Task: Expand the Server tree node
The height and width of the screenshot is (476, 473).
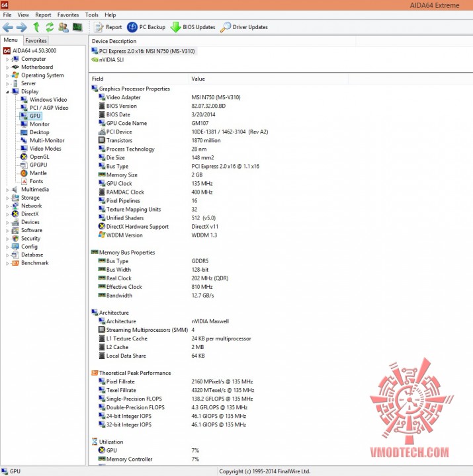Action: [7, 84]
